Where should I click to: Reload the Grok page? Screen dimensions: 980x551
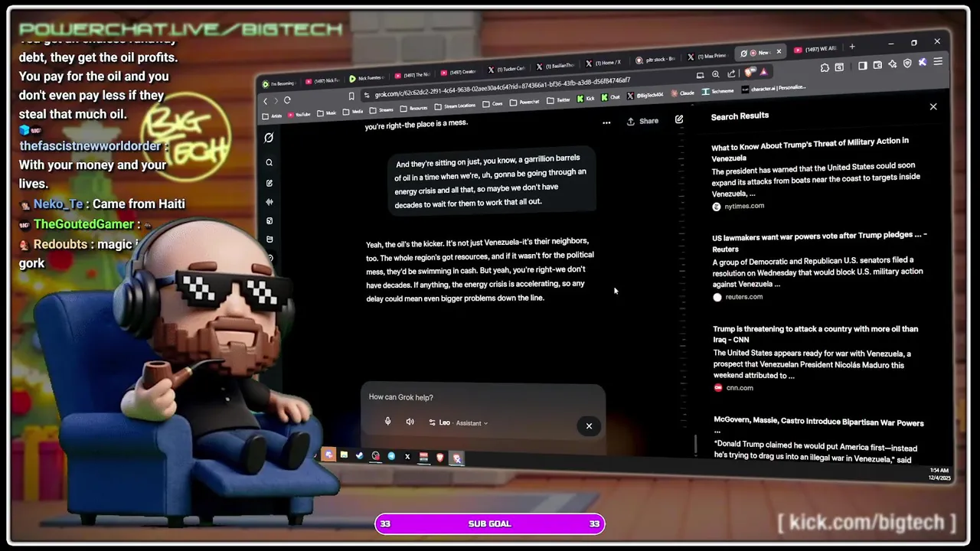coord(287,100)
